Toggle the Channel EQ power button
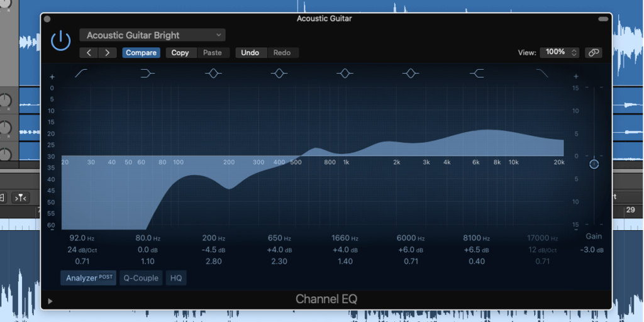 pyautogui.click(x=61, y=41)
